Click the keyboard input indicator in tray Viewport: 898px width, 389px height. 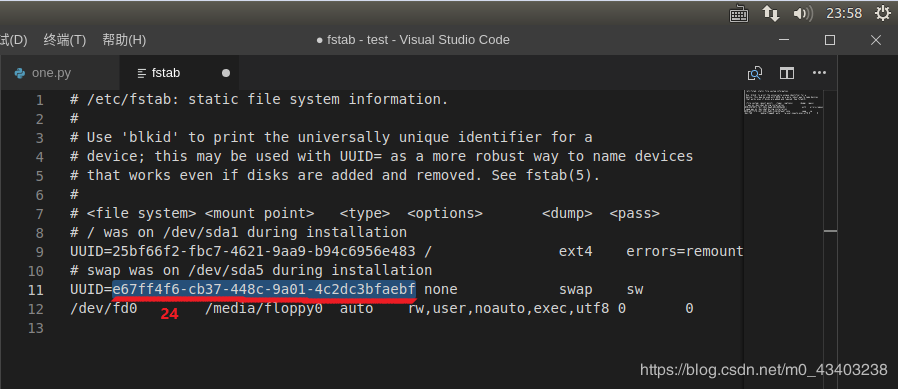pos(739,14)
